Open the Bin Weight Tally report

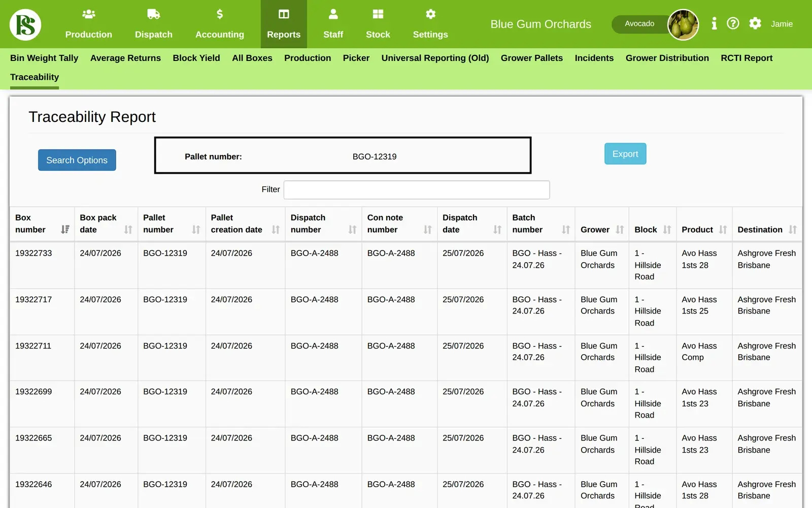[x=44, y=58]
